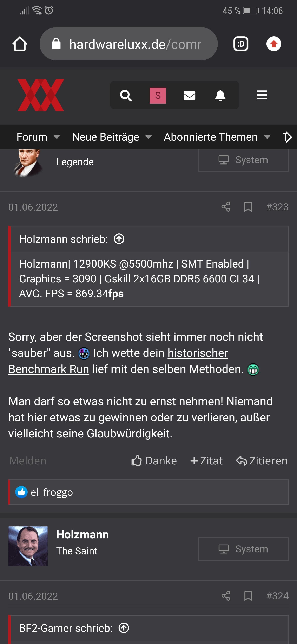Toggle Danke like on post #323
The image size is (297, 644).
[x=154, y=461]
